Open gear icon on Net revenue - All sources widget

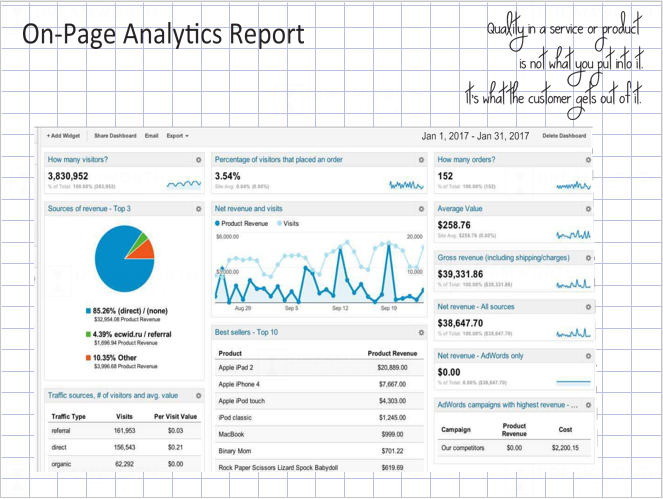(x=588, y=307)
